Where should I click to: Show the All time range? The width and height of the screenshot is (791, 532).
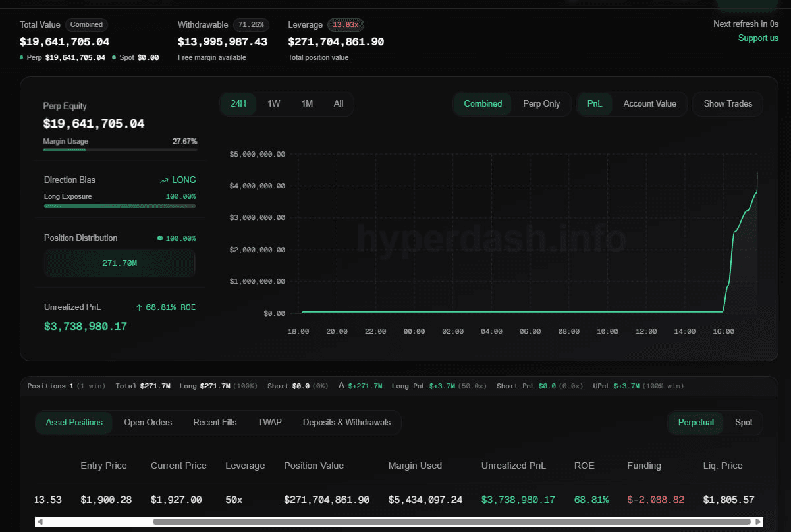(x=339, y=104)
